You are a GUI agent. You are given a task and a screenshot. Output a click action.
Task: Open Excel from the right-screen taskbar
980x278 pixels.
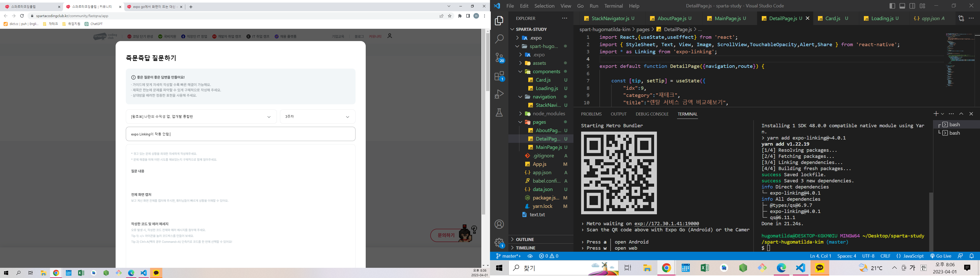pyautogui.click(x=705, y=268)
